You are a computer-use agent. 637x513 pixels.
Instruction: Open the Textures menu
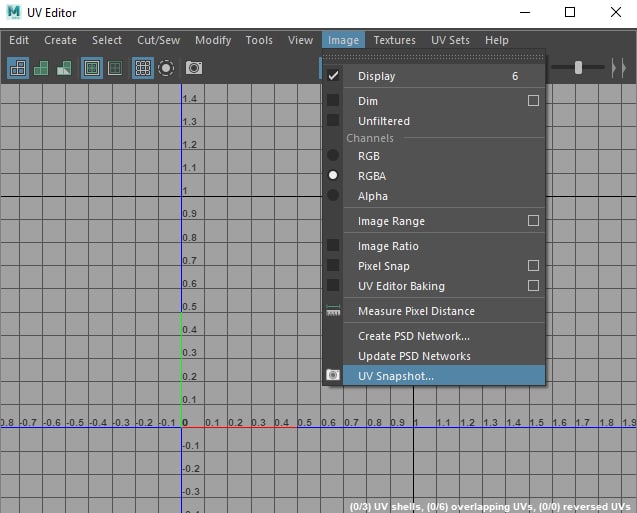394,40
